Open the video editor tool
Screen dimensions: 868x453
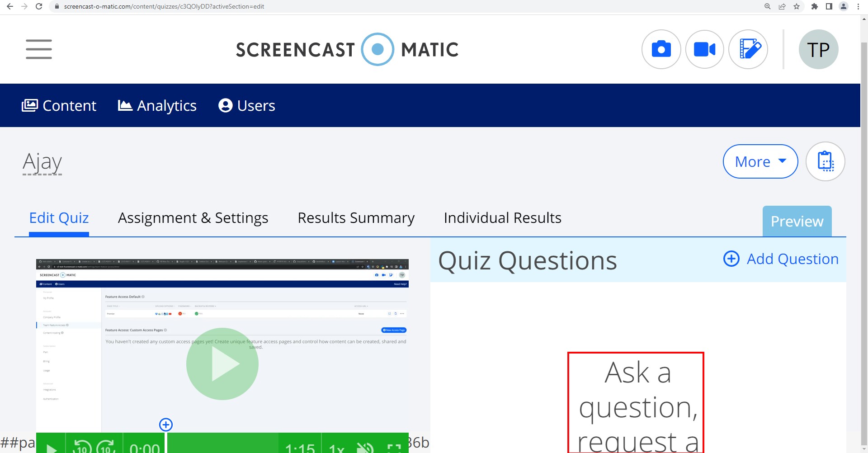pyautogui.click(x=748, y=49)
